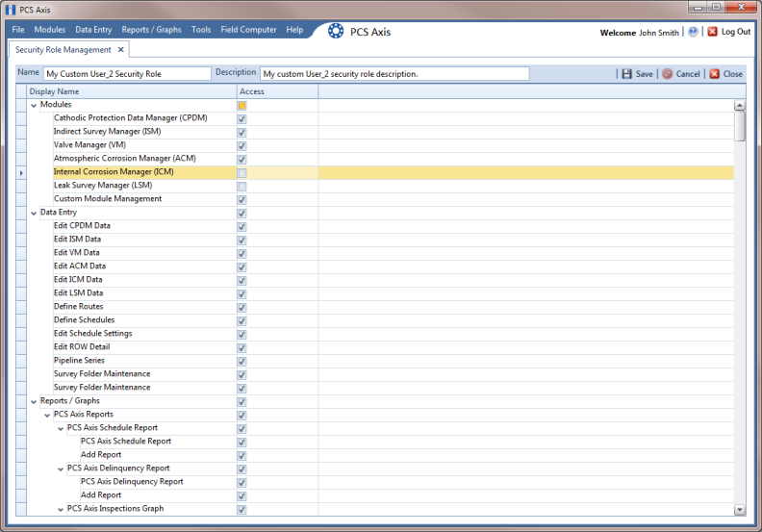The width and height of the screenshot is (762, 532).
Task: Uncheck Cathodic Protection Data Manager access
Action: click(x=242, y=119)
